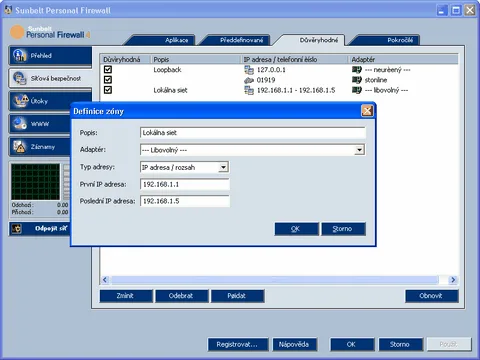Click the Obnovit button
Viewport: 480px width, 360px height.
431,296
